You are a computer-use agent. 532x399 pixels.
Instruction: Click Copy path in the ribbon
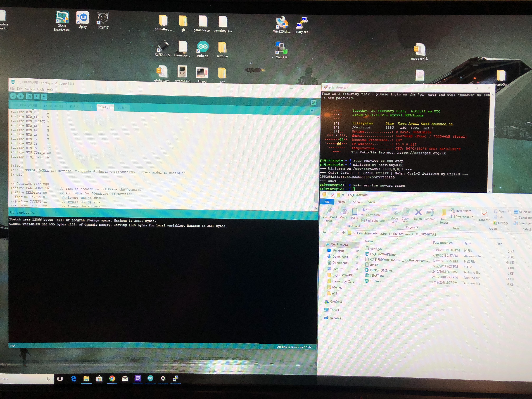(370, 215)
